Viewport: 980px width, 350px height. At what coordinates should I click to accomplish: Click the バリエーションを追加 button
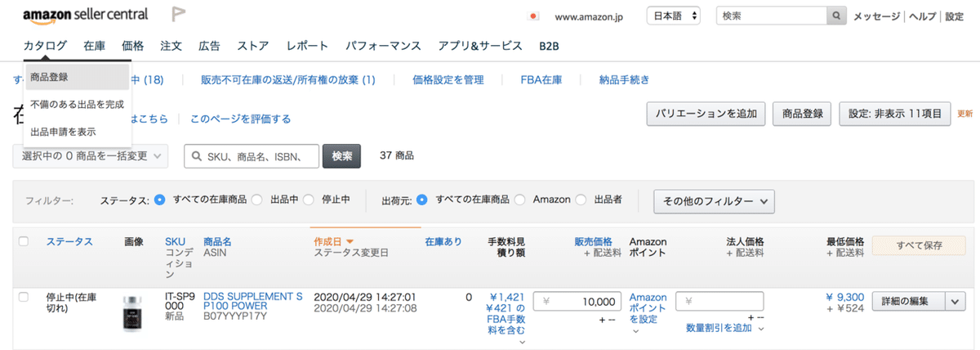point(706,114)
